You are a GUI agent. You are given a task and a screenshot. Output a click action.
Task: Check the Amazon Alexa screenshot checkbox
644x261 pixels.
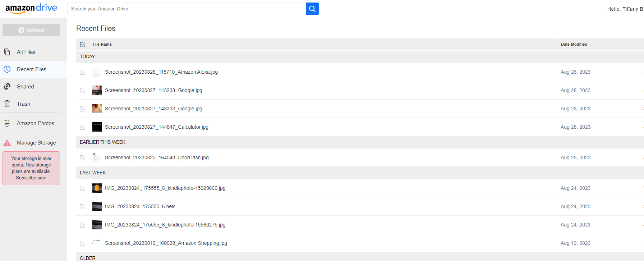click(83, 72)
